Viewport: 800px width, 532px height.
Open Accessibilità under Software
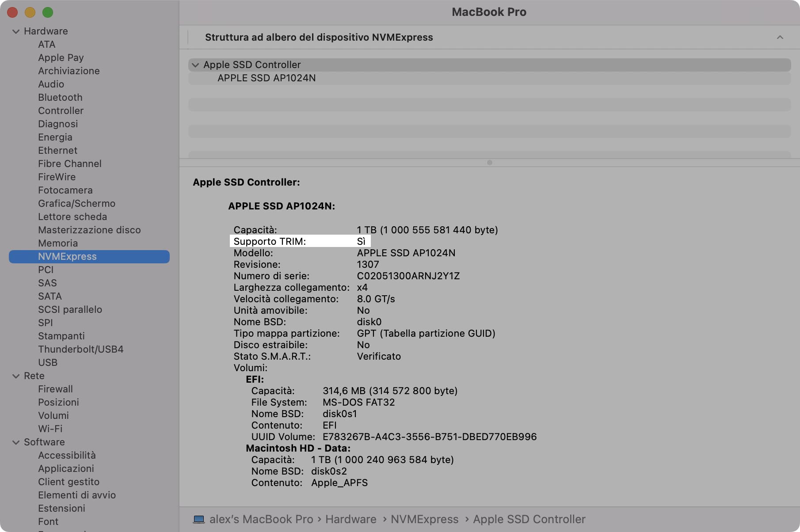coord(67,456)
